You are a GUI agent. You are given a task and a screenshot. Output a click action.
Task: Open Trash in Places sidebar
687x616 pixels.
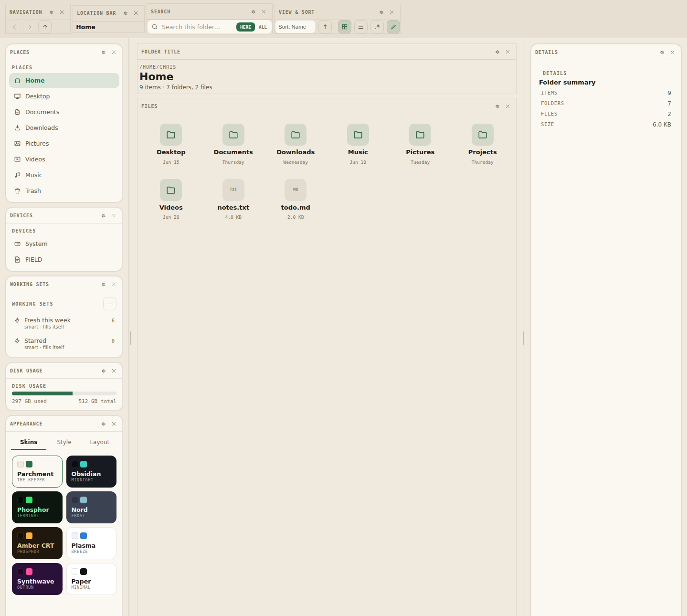click(64, 191)
